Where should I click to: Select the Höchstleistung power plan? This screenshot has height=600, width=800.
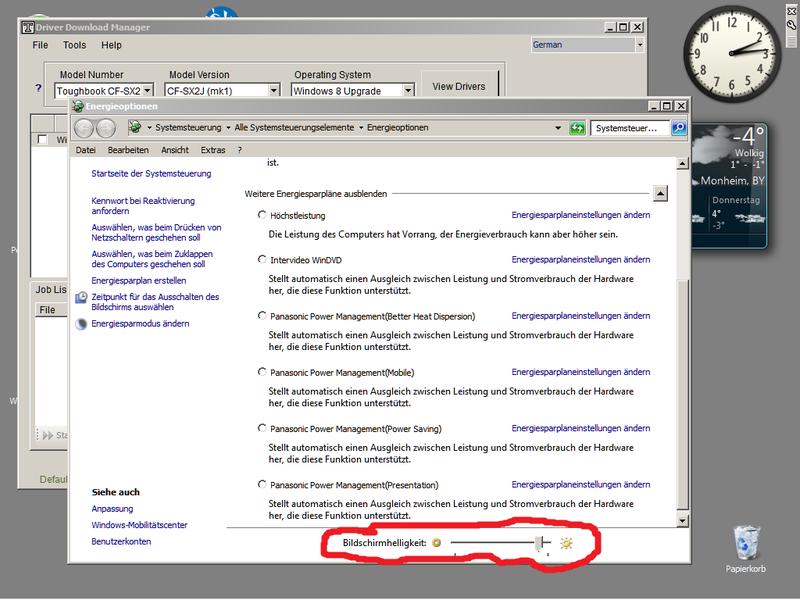point(262,215)
